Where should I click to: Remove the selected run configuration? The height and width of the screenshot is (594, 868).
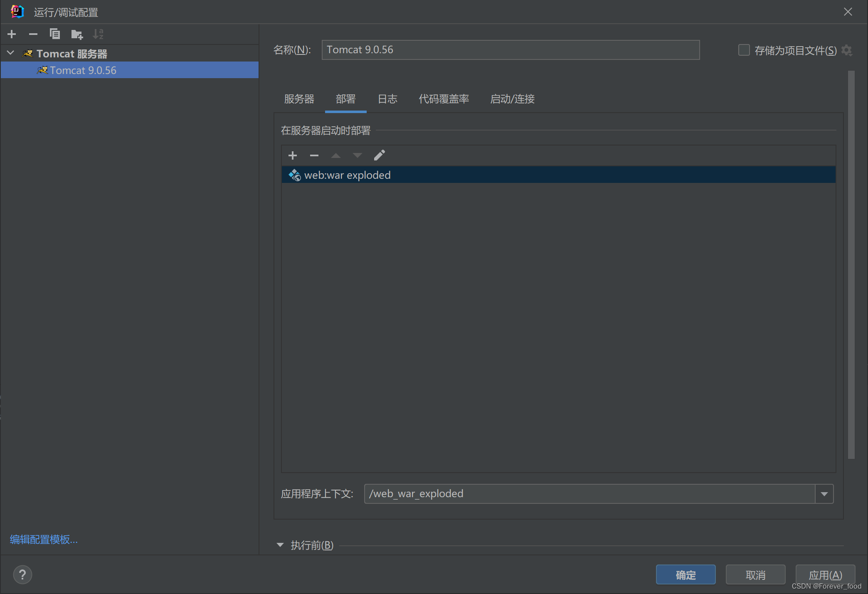tap(33, 34)
